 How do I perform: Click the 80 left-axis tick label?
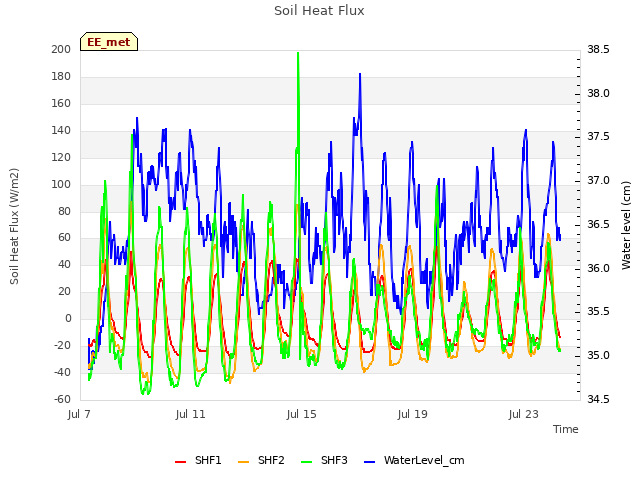point(64,211)
